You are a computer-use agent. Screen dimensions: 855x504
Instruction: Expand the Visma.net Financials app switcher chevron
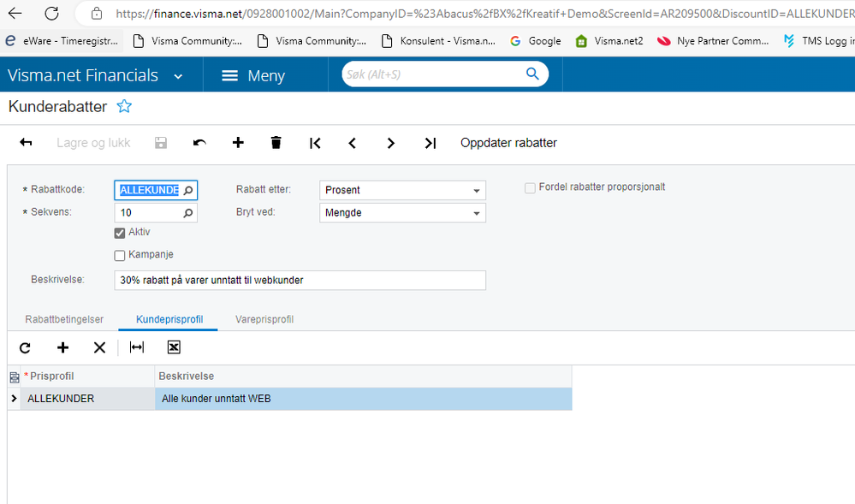178,76
